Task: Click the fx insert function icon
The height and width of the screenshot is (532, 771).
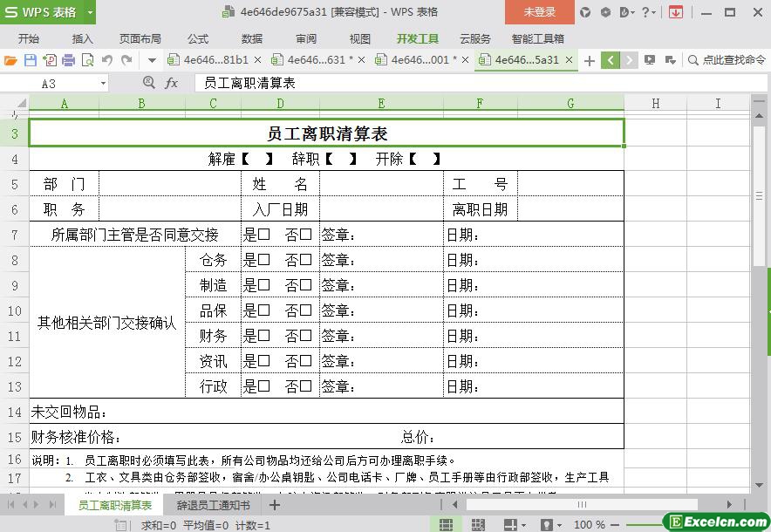Action: coord(172,83)
